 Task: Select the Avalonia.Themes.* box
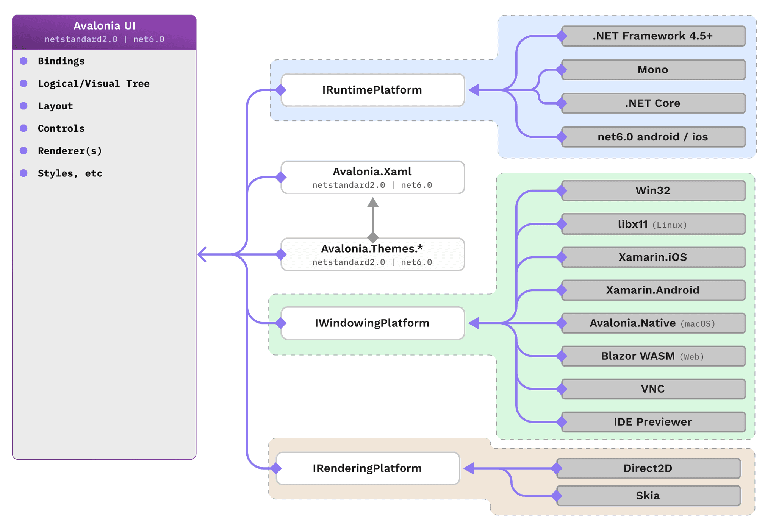click(372, 254)
